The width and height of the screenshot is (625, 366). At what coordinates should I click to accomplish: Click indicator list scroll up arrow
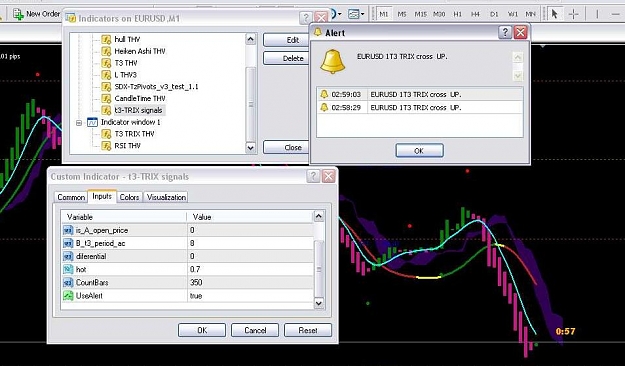pos(250,39)
